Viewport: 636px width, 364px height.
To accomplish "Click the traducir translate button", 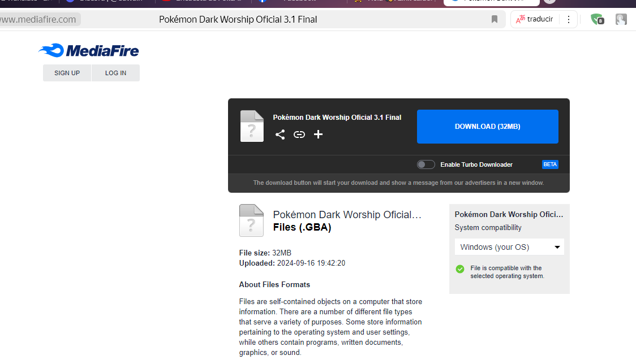I will (x=534, y=20).
